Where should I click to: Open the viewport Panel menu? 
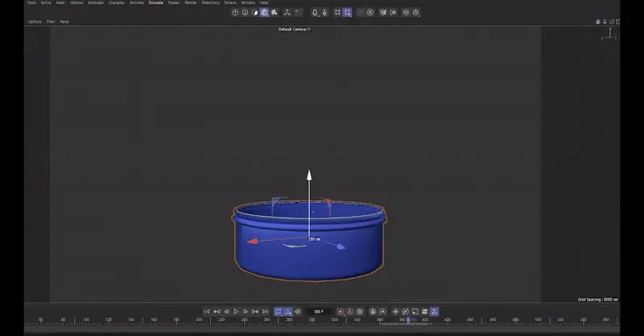coord(64,22)
